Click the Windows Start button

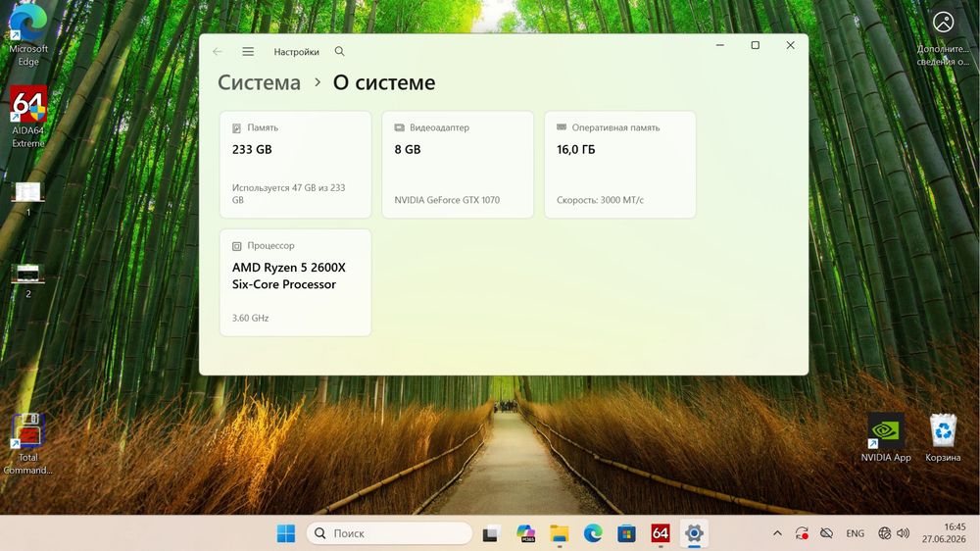click(x=285, y=533)
